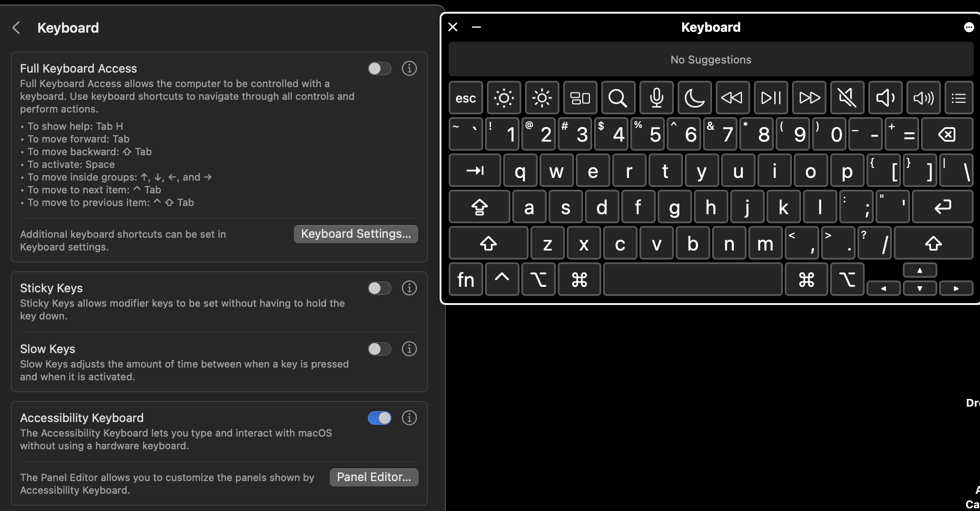Screen dimensions: 980x511
Task: Tap the left command key
Action: 579,279
